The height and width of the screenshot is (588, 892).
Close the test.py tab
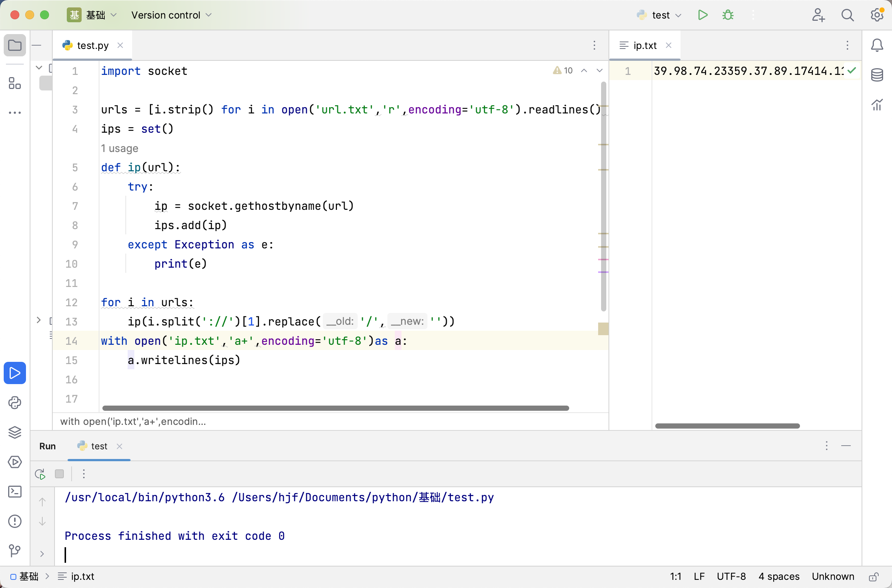tap(120, 45)
